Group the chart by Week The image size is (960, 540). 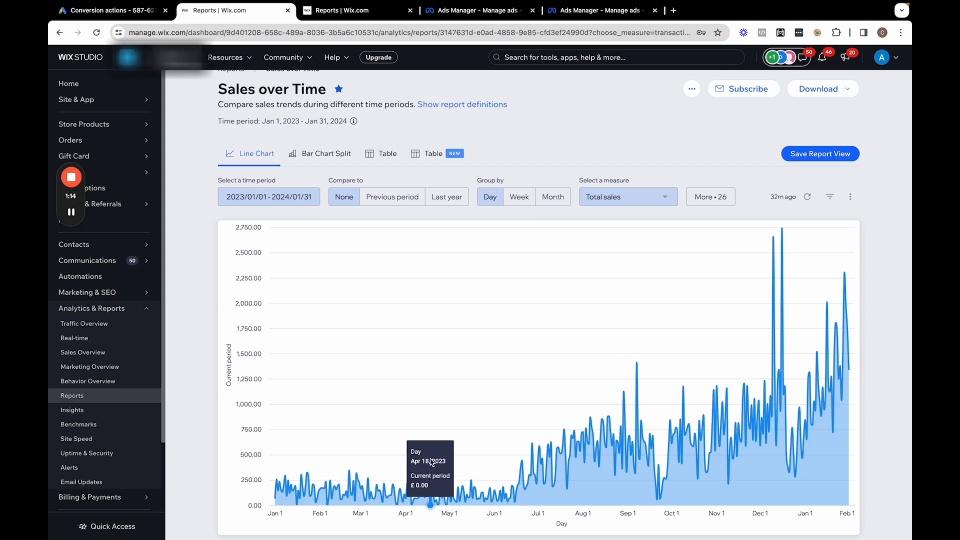(519, 197)
